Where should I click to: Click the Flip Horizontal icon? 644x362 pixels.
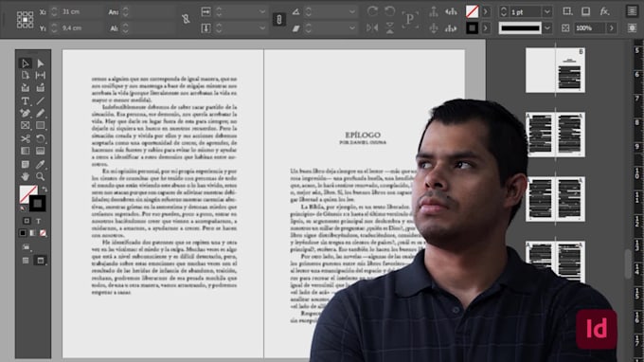coord(372,27)
